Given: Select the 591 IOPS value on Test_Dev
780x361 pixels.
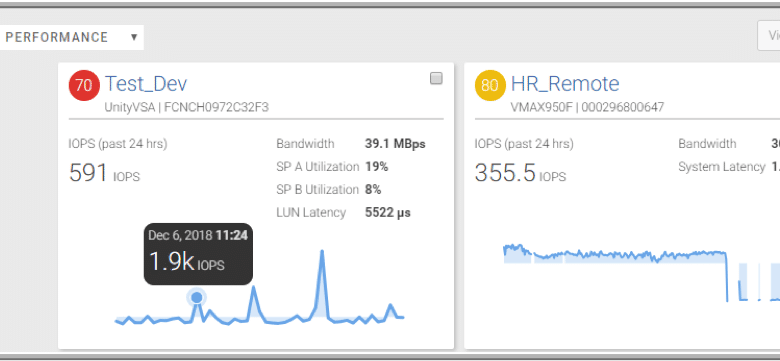Looking at the screenshot, I should [x=104, y=174].
